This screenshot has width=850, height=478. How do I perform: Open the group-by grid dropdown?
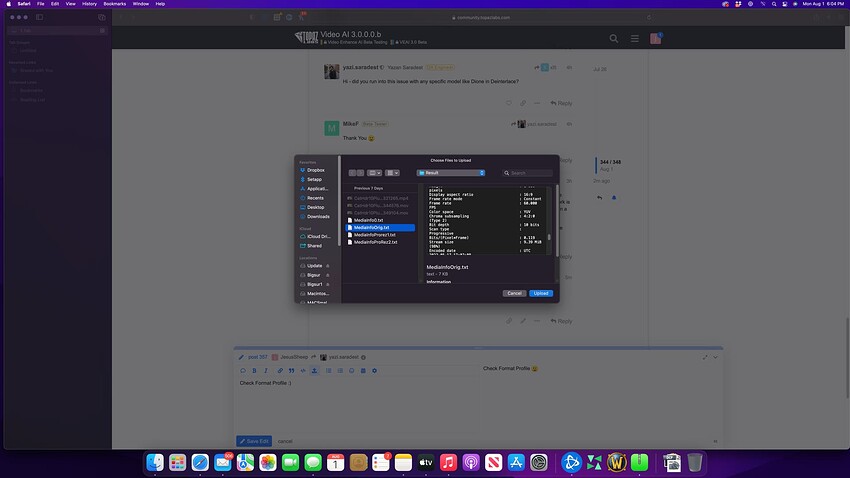point(392,173)
